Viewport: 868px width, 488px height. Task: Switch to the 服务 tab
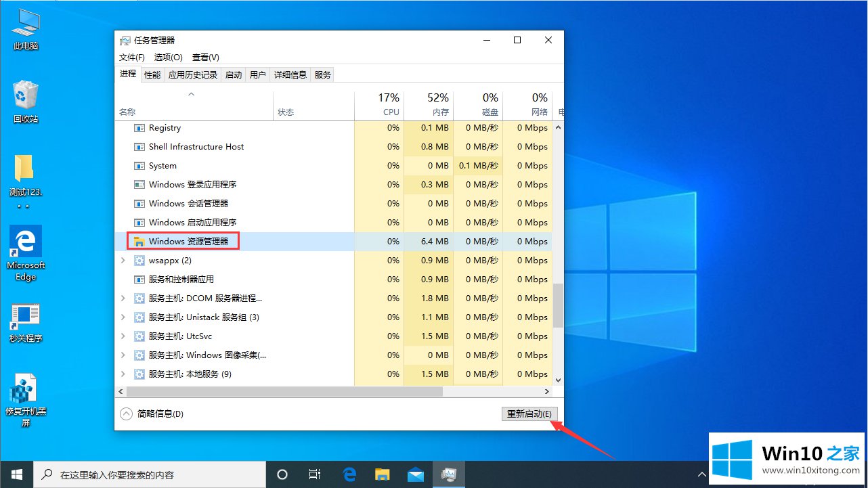[323, 75]
